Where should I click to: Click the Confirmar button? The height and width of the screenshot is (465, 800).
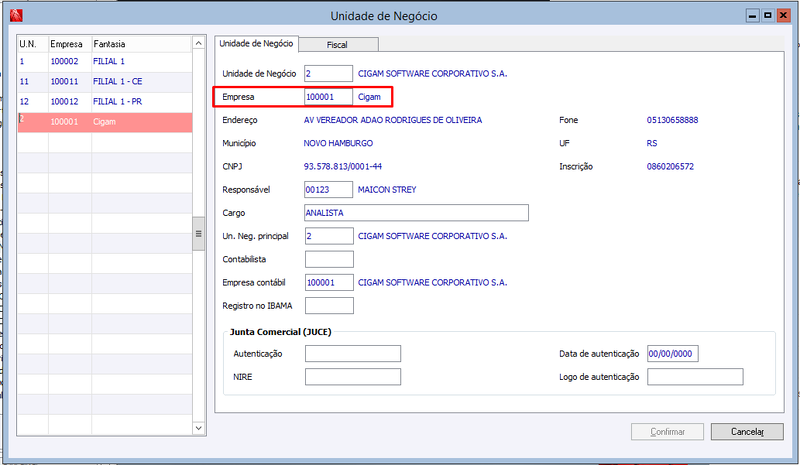pos(667,432)
